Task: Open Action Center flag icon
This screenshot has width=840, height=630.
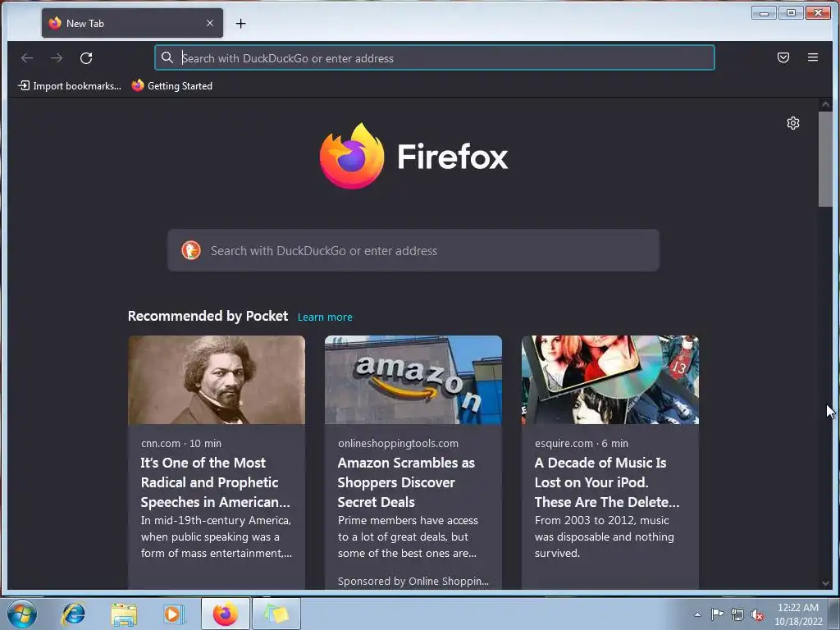Action: [x=717, y=614]
